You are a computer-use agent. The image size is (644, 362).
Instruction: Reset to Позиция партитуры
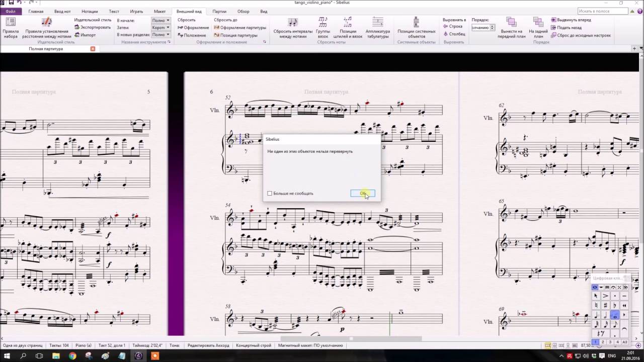click(235, 35)
